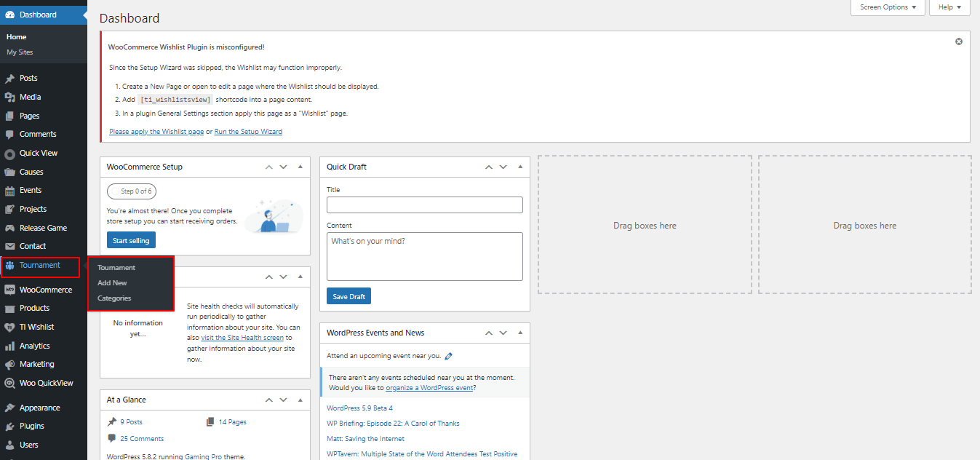Choose Add New in Tournament submenu
The width and height of the screenshot is (980, 460).
tap(112, 283)
